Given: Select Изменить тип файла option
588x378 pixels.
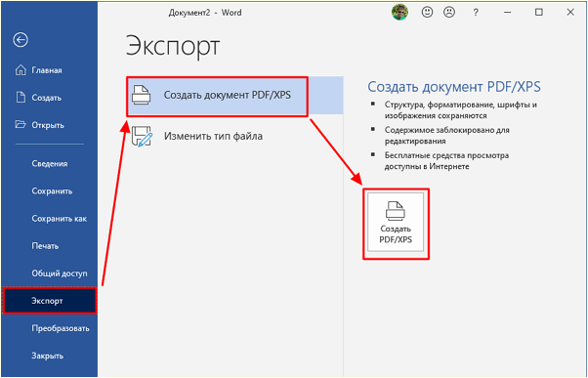Looking at the screenshot, I should point(234,136).
